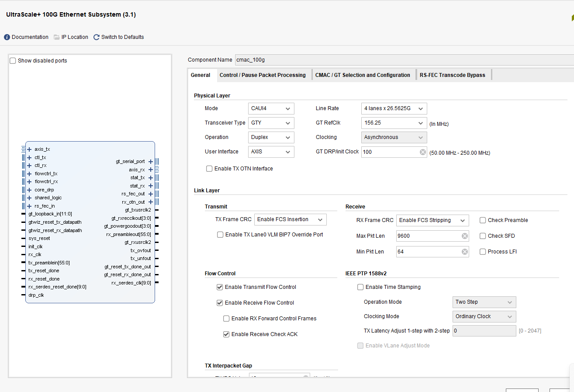Open the Operation Duplex dropdown

pos(271,137)
